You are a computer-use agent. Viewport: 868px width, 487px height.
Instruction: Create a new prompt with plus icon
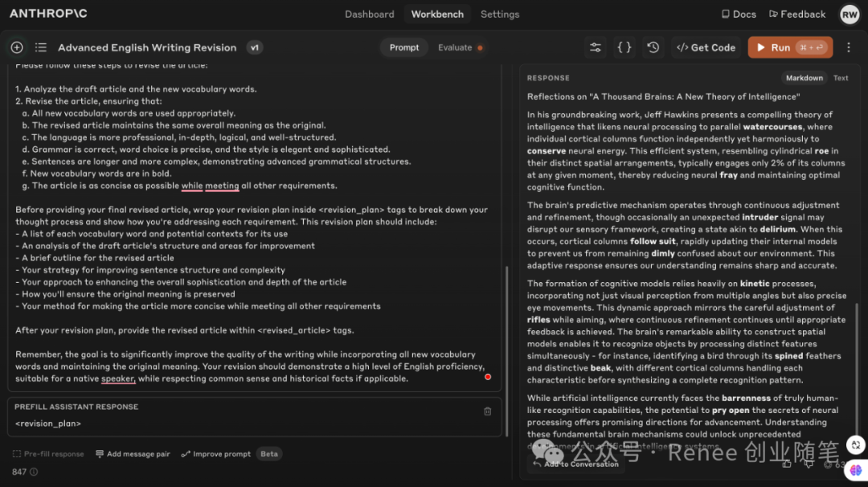point(17,47)
